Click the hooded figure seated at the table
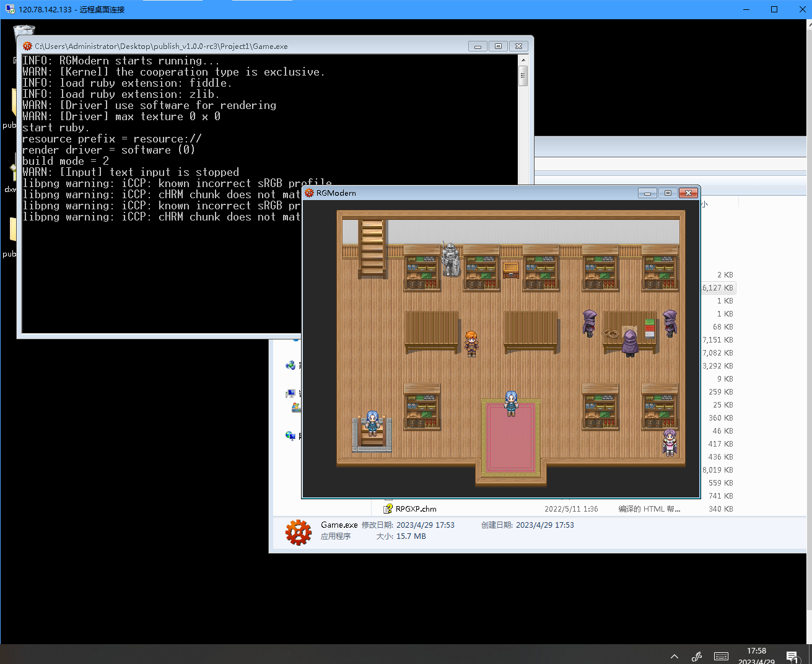This screenshot has width=812, height=664. coord(630,343)
